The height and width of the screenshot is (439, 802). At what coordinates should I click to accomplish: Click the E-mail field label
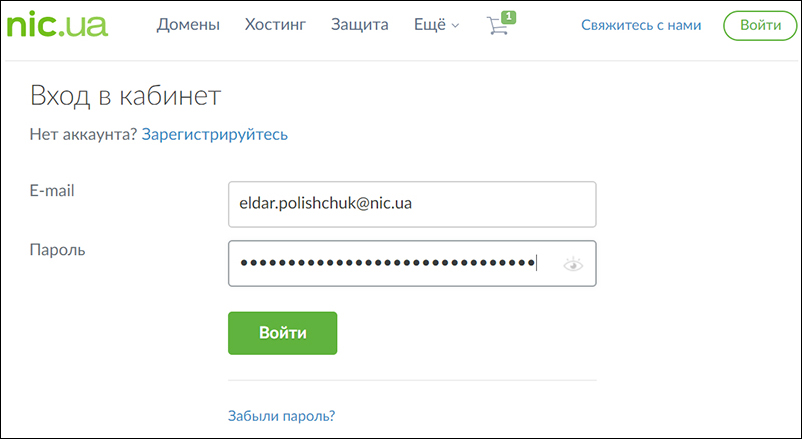click(x=53, y=190)
